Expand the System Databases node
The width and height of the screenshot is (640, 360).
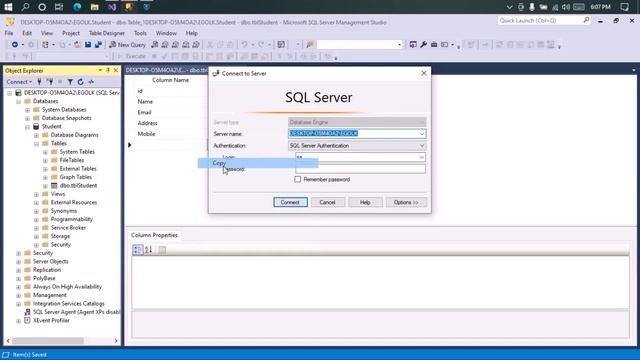pos(27,110)
